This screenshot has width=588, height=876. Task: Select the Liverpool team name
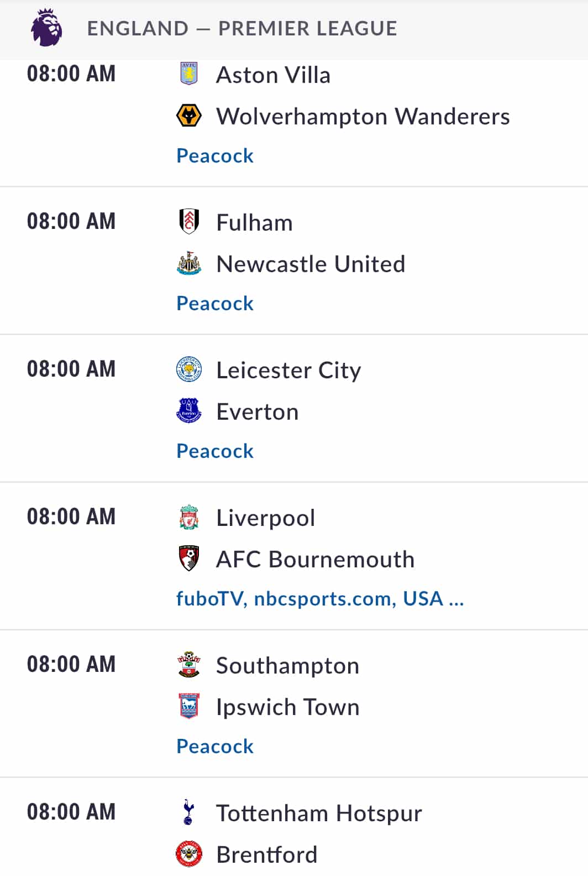coord(266,518)
